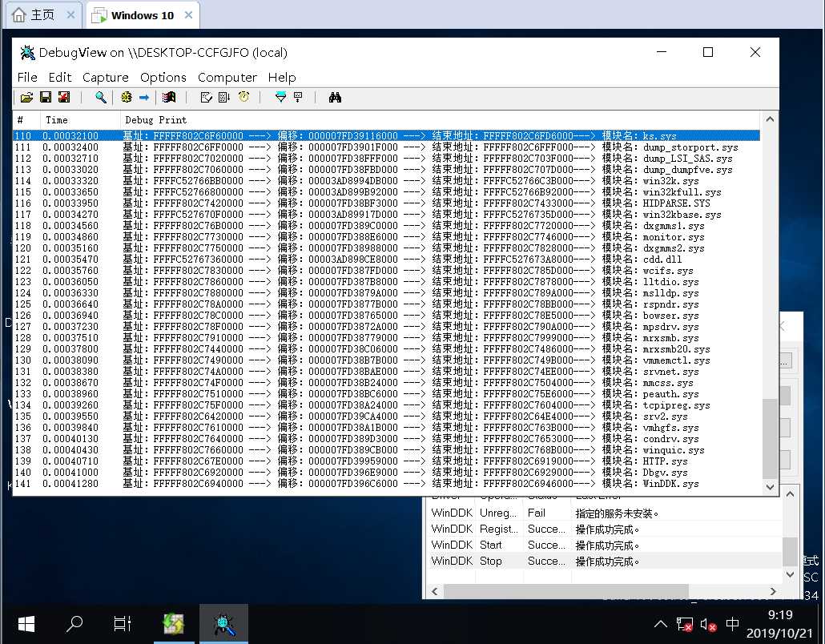Select the mrxsmb20.sys row
The height and width of the screenshot is (644, 825).
point(386,349)
